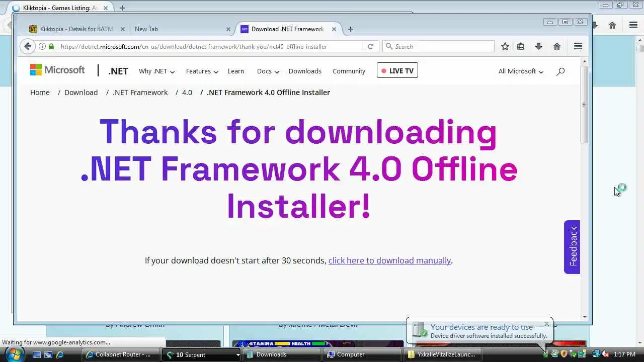Add new tab in background Kliktopia window
The image size is (644, 362).
(122, 8)
